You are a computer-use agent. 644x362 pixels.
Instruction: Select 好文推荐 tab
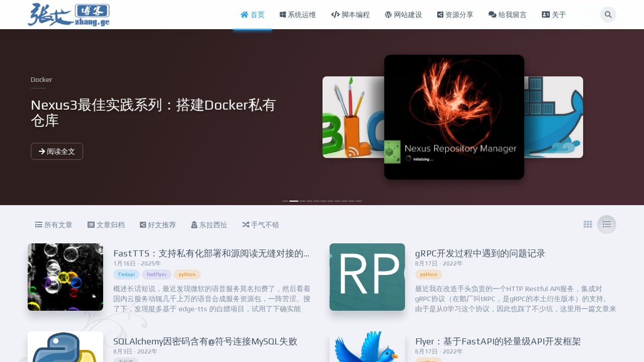pyautogui.click(x=158, y=225)
